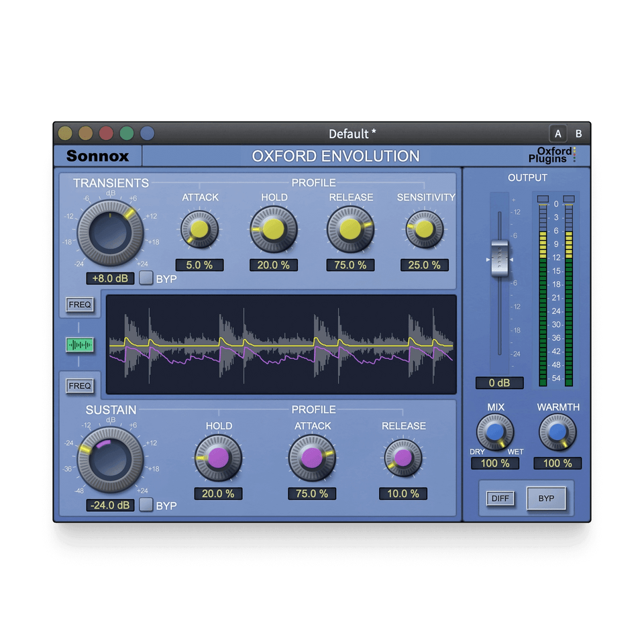
Task: Click the green waveform display icon
Action: pos(80,345)
